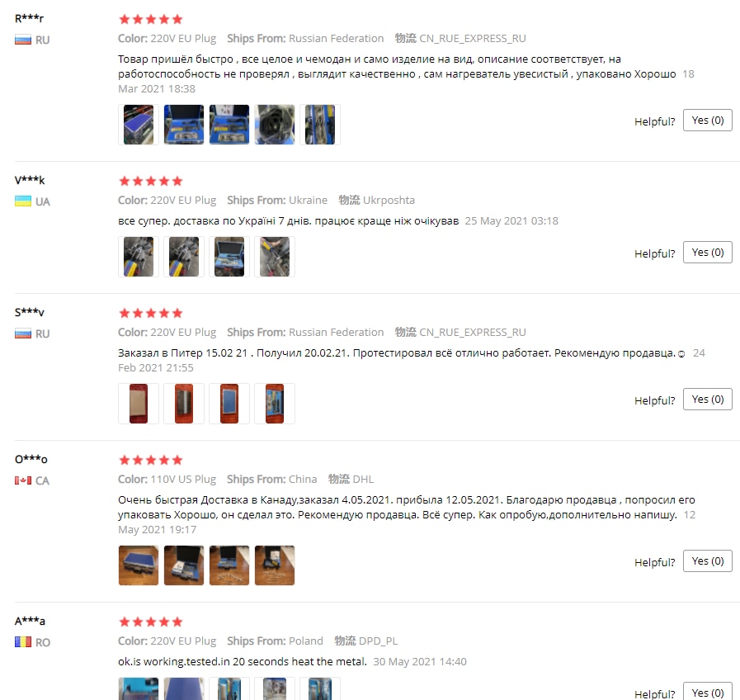The height and width of the screenshot is (700, 740).
Task: Click Yes helpful button on S***v's review
Action: [x=708, y=400]
